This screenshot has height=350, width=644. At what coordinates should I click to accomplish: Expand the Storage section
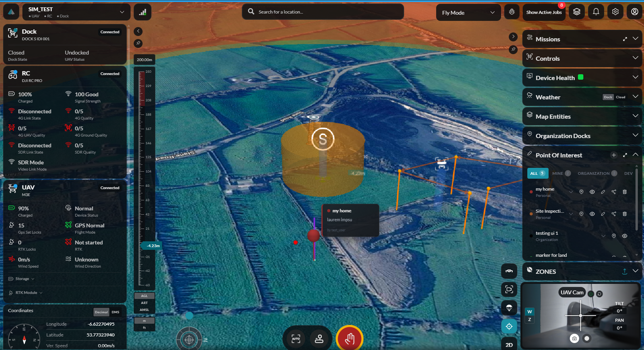click(22, 279)
